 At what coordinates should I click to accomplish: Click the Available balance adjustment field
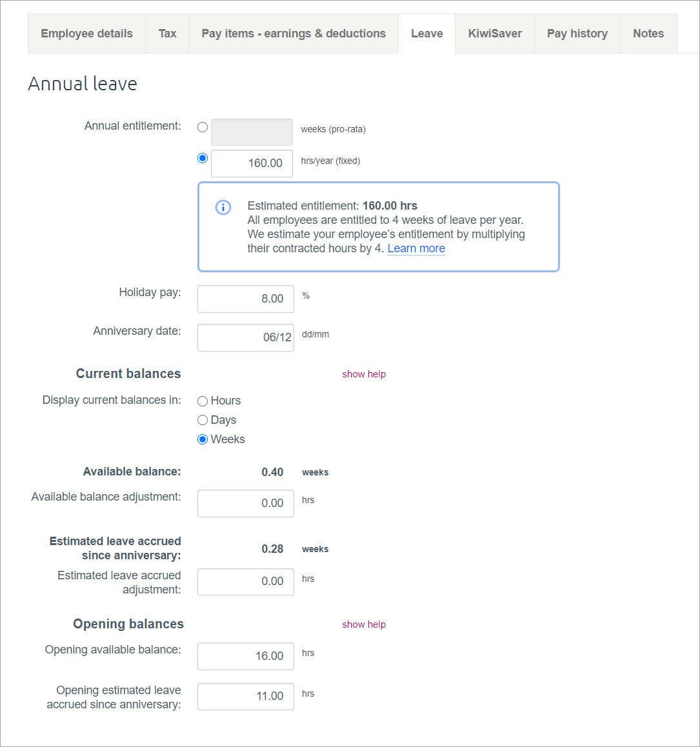(x=246, y=503)
